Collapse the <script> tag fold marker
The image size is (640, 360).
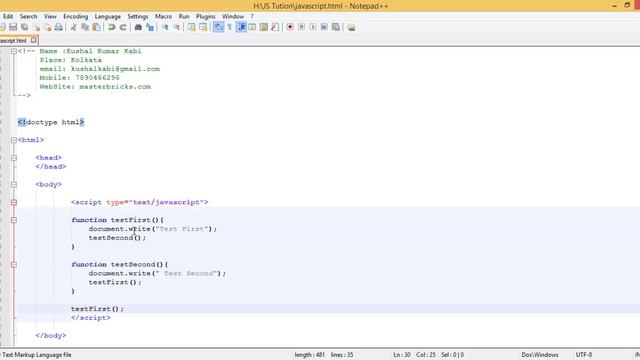tap(14, 202)
